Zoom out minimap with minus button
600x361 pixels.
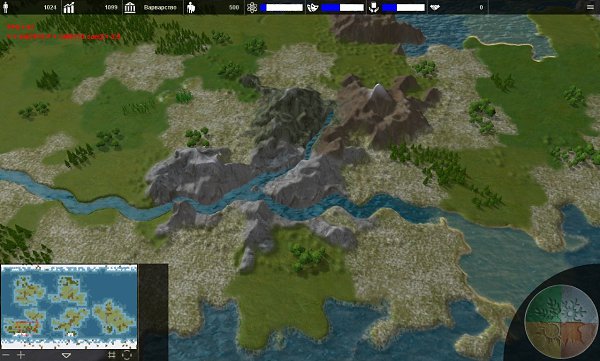click(5, 355)
